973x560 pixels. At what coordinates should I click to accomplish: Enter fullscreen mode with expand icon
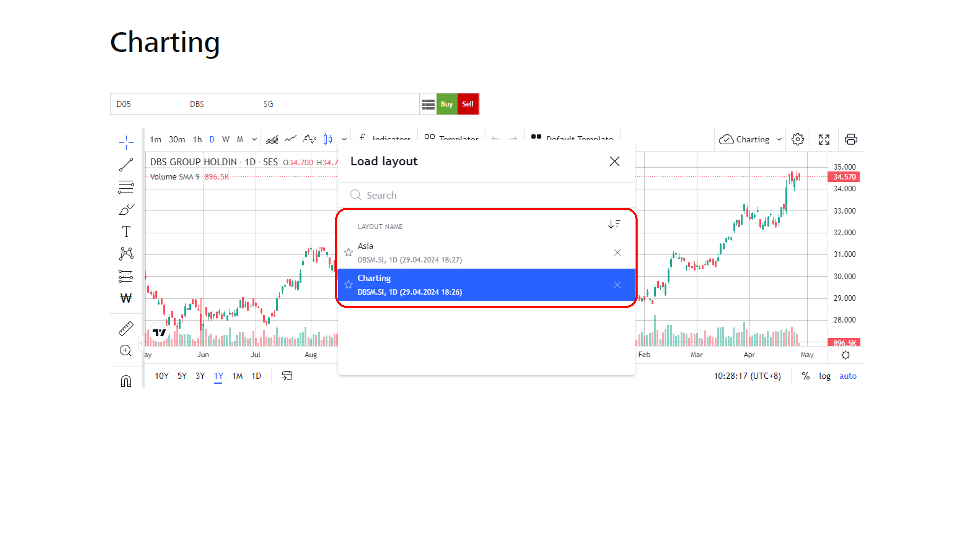(824, 139)
